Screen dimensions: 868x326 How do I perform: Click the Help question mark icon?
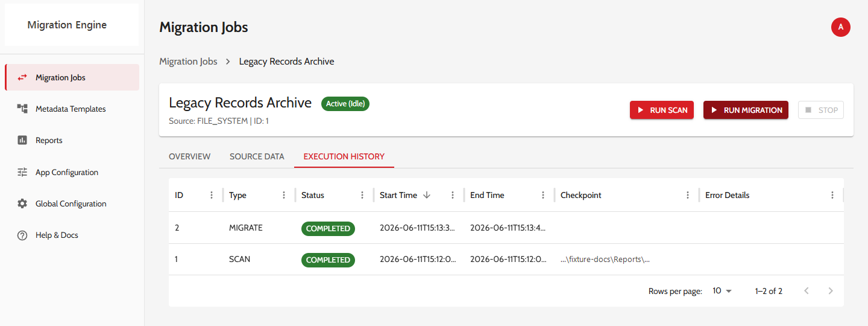pyautogui.click(x=22, y=235)
